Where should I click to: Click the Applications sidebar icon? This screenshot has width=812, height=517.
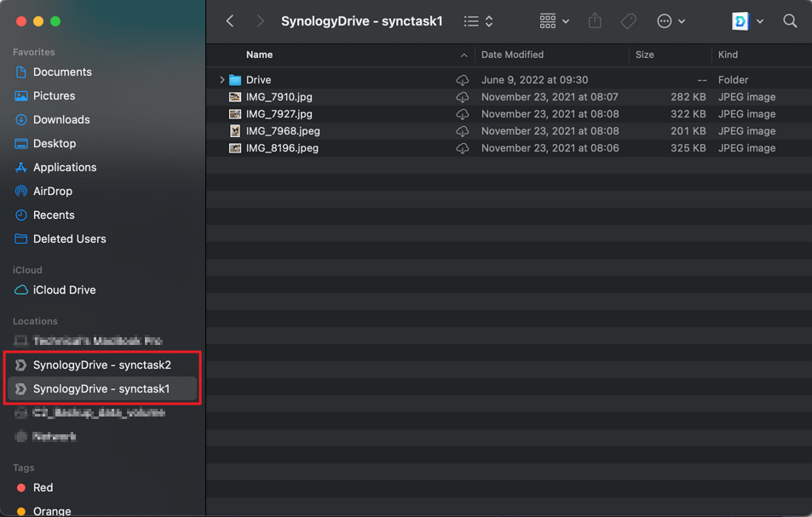point(21,167)
